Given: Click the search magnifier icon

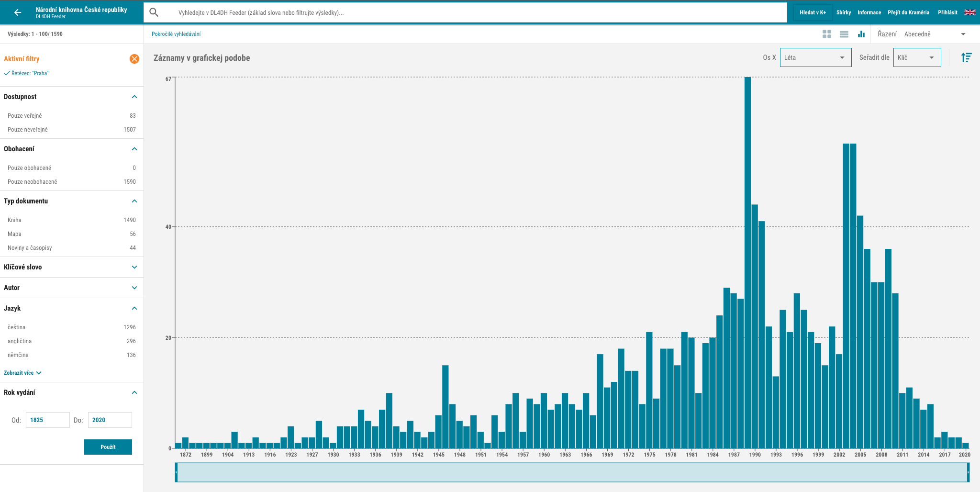Looking at the screenshot, I should tap(154, 12).
